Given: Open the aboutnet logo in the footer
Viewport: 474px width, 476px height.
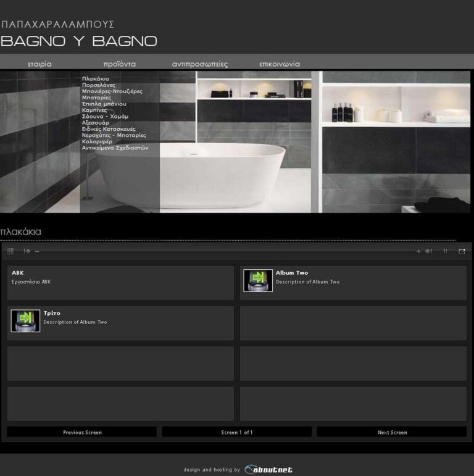Looking at the screenshot, I should coord(268,470).
